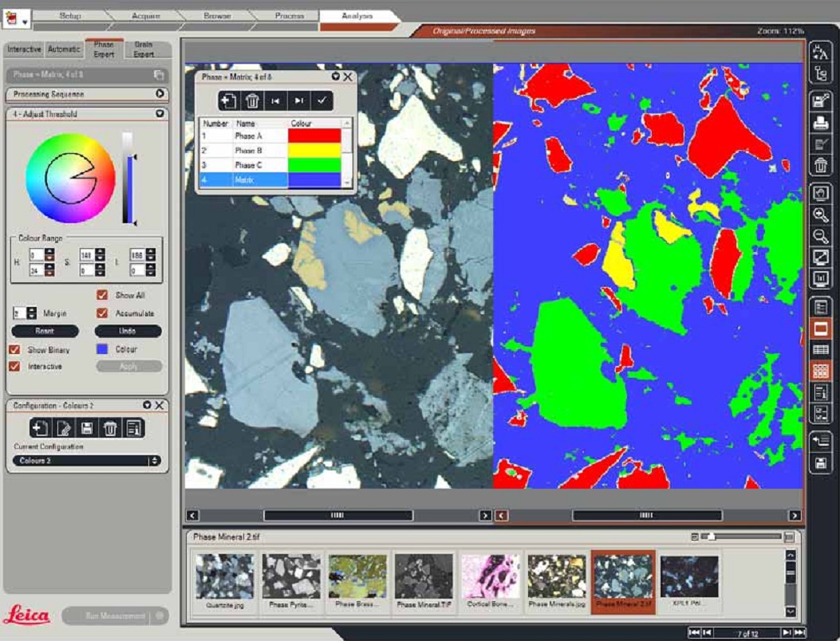Uncheck the Show All checkbox
Image resolution: width=840 pixels, height=641 pixels.
pos(102,295)
